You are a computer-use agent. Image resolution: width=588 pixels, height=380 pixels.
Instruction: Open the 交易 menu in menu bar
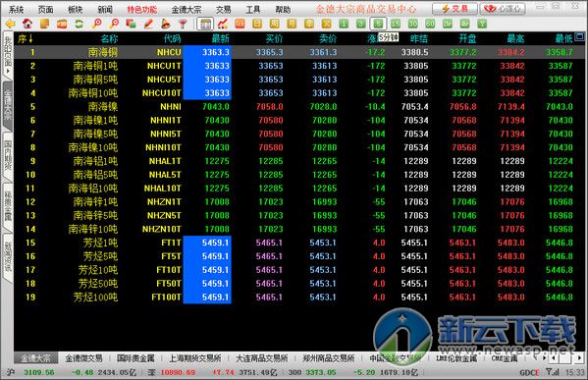point(224,10)
